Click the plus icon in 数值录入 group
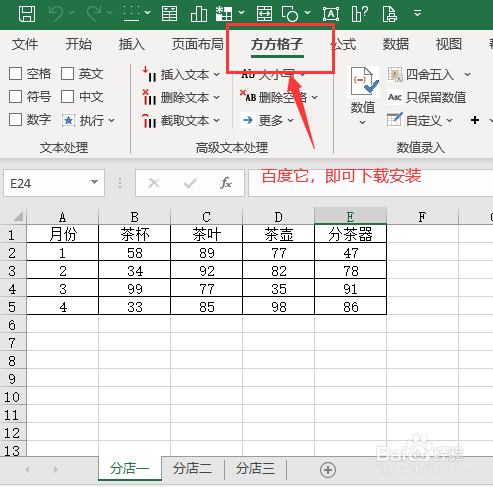 pyautogui.click(x=475, y=120)
